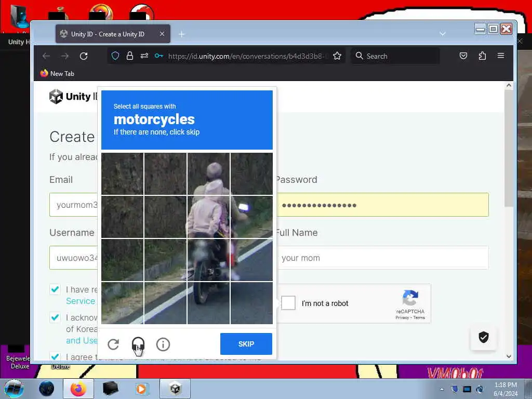The height and width of the screenshot is (399, 532).
Task: Show hidden system tray icons arrow
Action: pos(442,389)
